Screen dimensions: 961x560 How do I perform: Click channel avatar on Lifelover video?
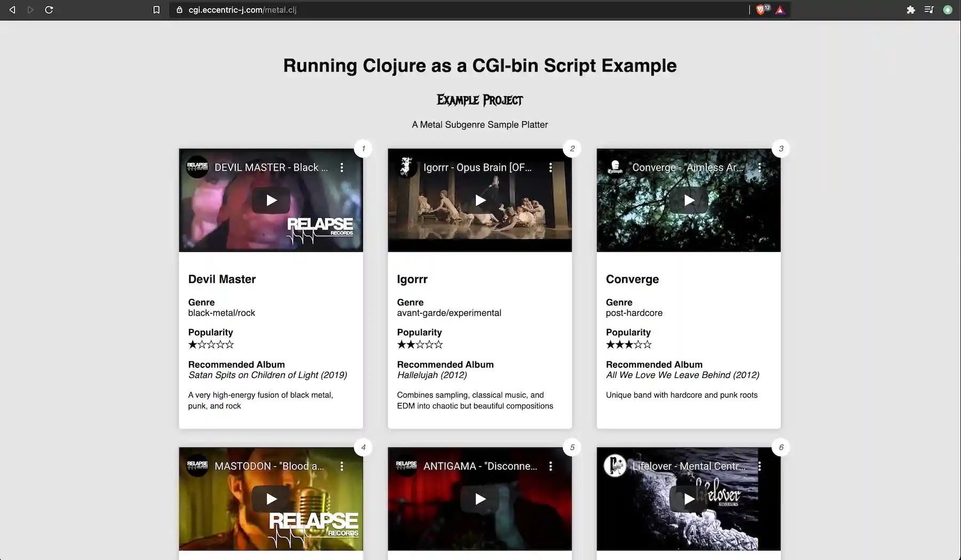(615, 466)
